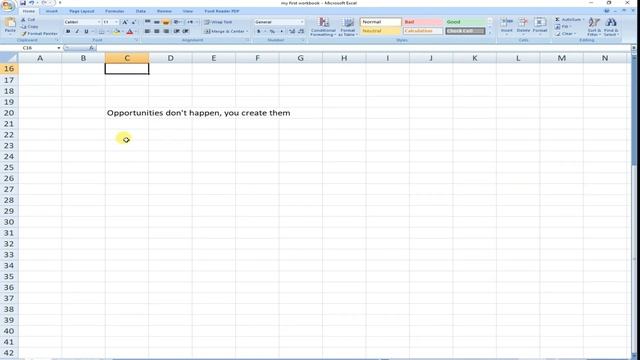This screenshot has width=640, height=360.
Task: Open the Office button menu
Action: pyautogui.click(x=7, y=6)
